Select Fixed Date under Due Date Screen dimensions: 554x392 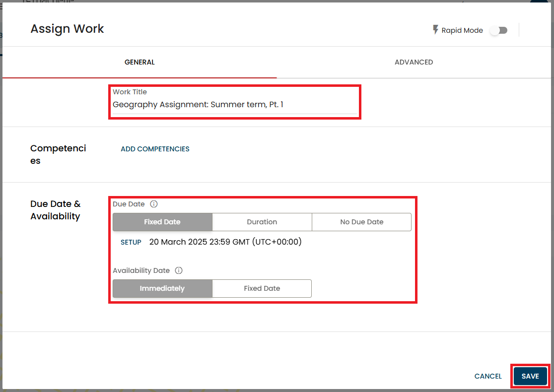[162, 222]
